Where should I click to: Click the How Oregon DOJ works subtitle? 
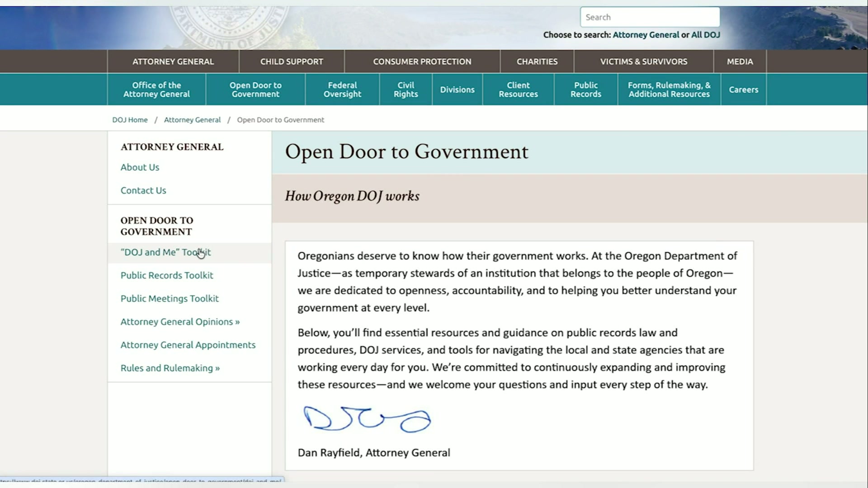pyautogui.click(x=352, y=196)
